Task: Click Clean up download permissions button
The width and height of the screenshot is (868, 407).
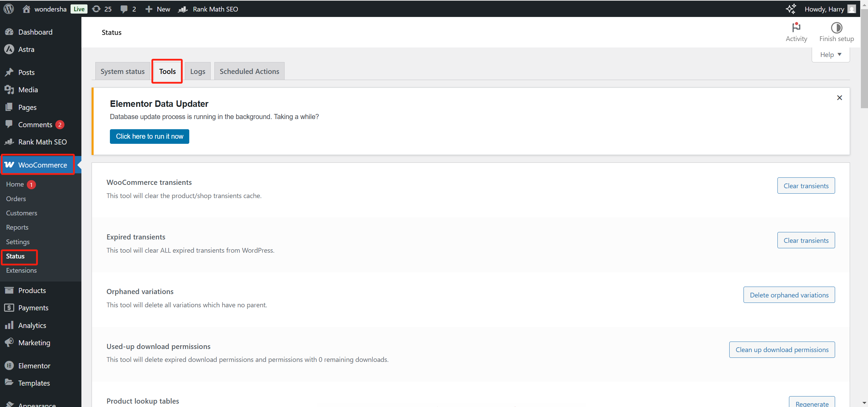Action: tap(782, 350)
